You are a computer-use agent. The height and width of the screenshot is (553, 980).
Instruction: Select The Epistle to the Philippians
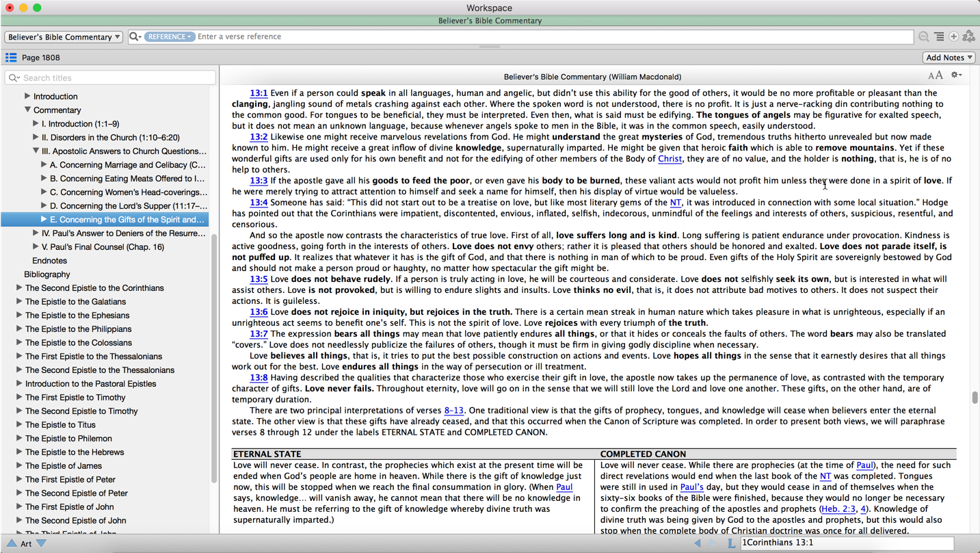(x=78, y=329)
